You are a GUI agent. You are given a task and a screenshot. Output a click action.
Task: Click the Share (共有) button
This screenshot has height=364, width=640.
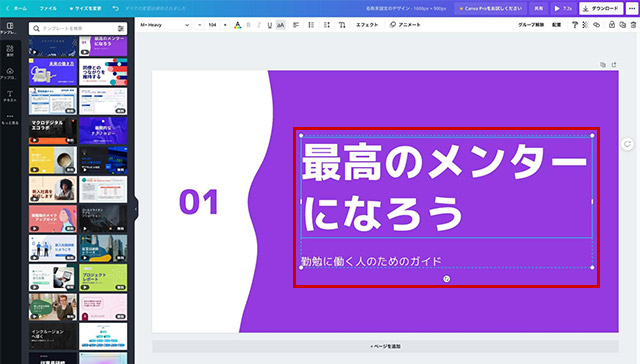(539, 8)
